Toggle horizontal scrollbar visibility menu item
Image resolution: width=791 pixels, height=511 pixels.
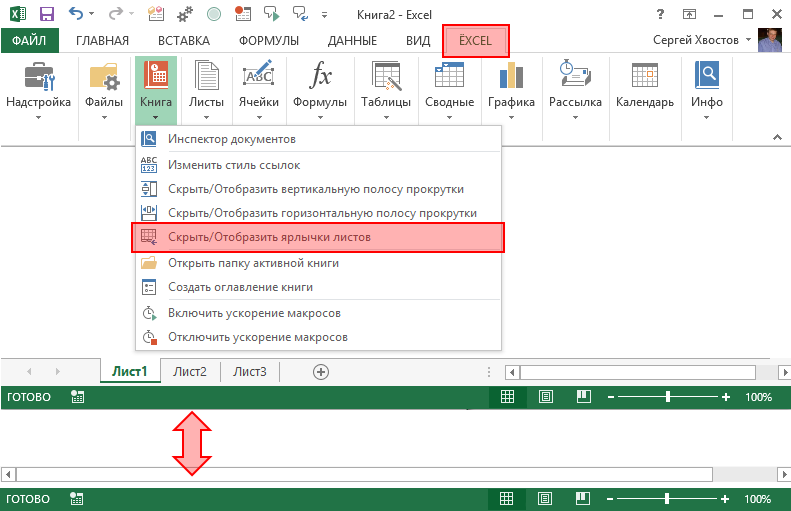318,213
